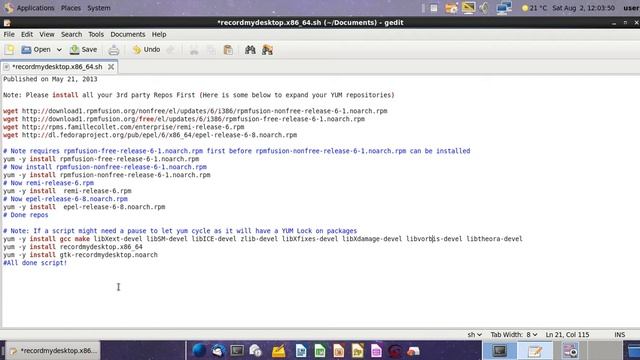The image size is (640, 360).
Task: Click the '# Now remi-release-6.rpm' comment
Action: 49,183
